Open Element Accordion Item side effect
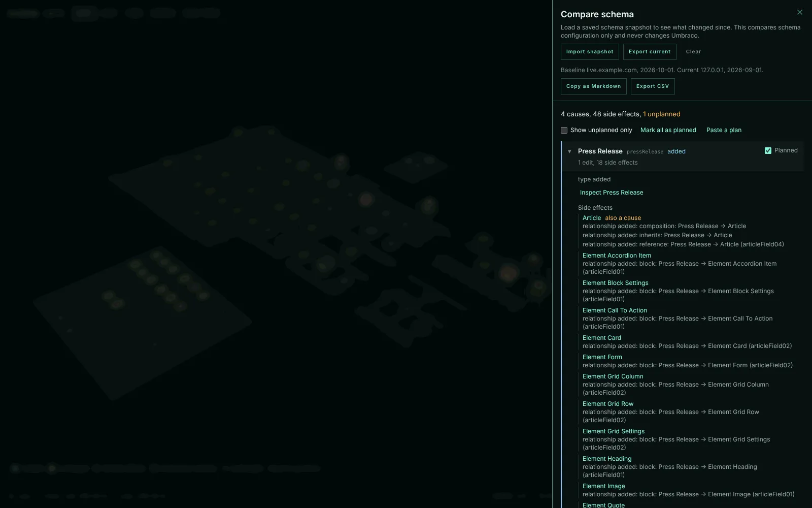The height and width of the screenshot is (508, 812). [617, 256]
